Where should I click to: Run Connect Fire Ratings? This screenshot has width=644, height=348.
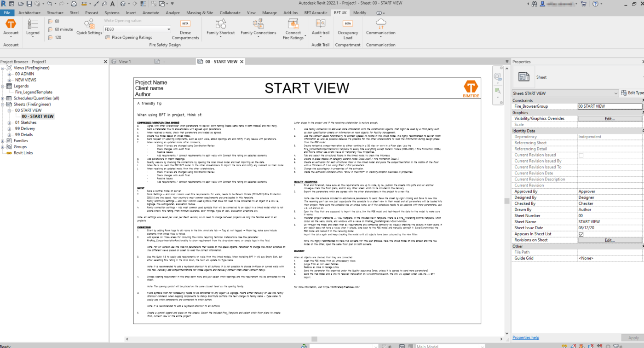pyautogui.click(x=293, y=29)
